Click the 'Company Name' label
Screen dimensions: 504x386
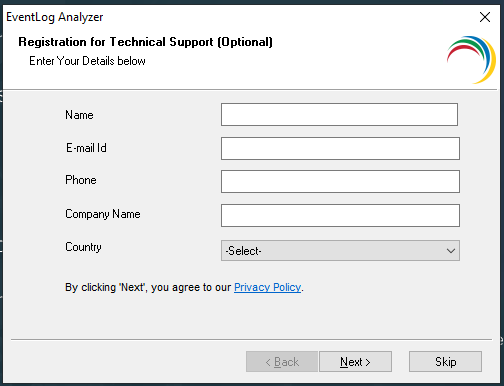coord(103,214)
